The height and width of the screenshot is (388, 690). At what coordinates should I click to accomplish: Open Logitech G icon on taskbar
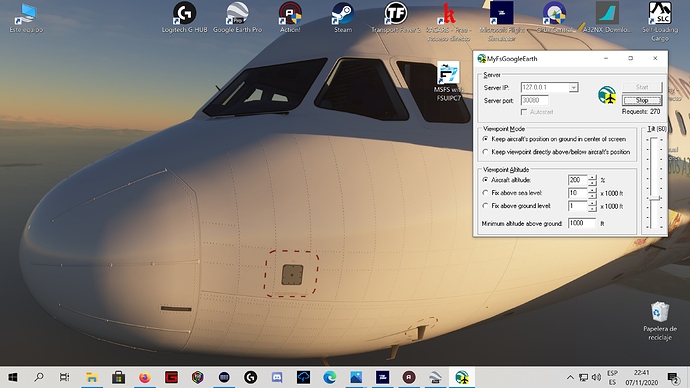click(250, 377)
